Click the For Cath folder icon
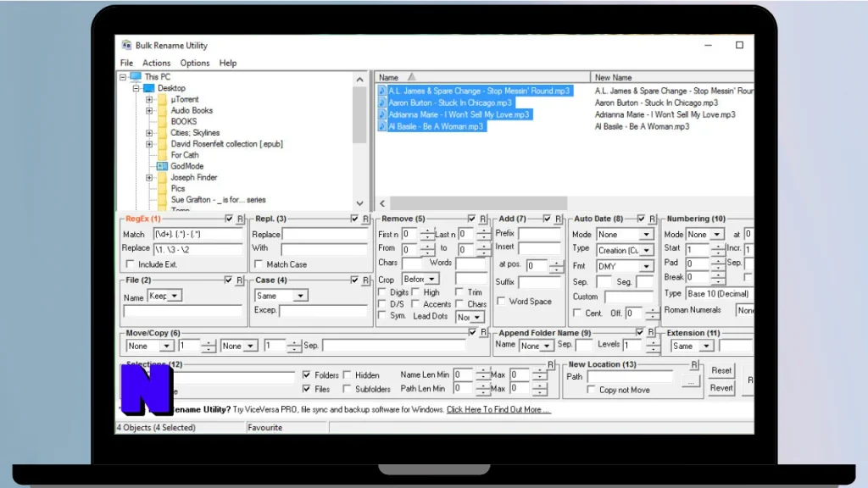This screenshot has width=868, height=488. coord(162,155)
